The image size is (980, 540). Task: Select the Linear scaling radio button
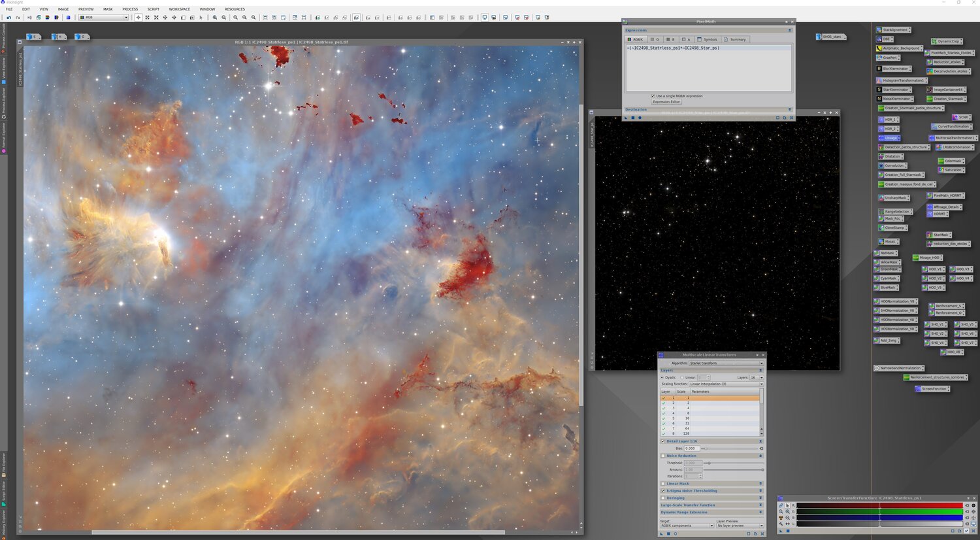pos(682,377)
